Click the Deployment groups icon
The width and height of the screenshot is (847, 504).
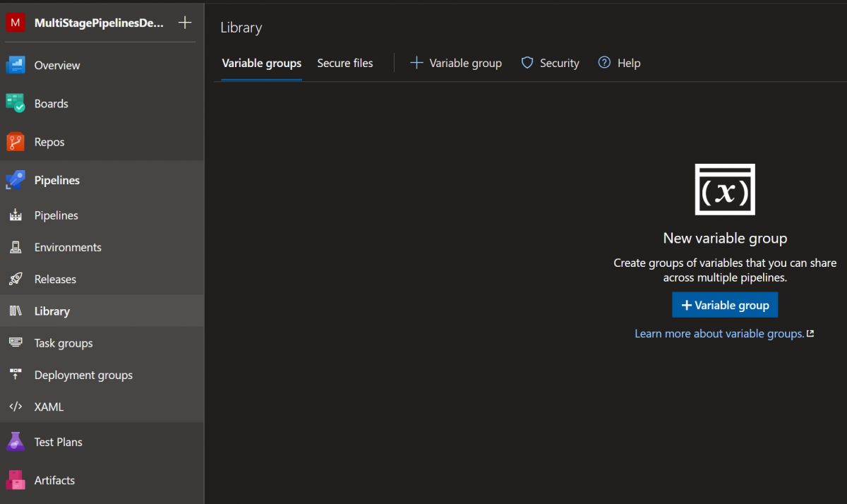[16, 375]
